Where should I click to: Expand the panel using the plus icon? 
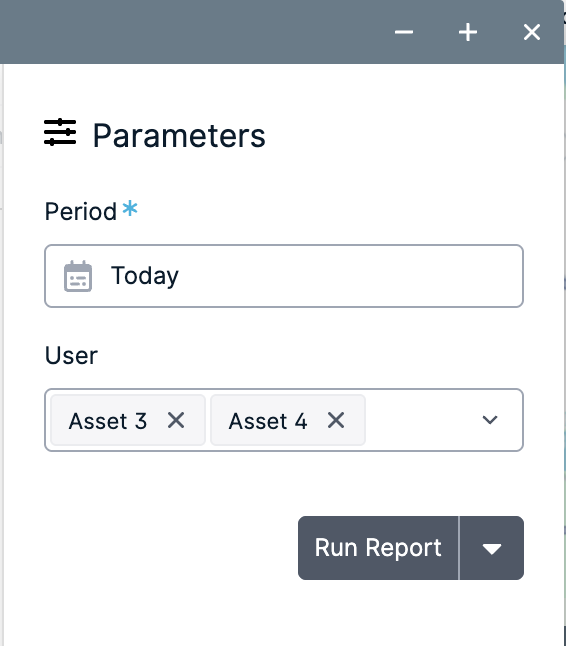468,32
